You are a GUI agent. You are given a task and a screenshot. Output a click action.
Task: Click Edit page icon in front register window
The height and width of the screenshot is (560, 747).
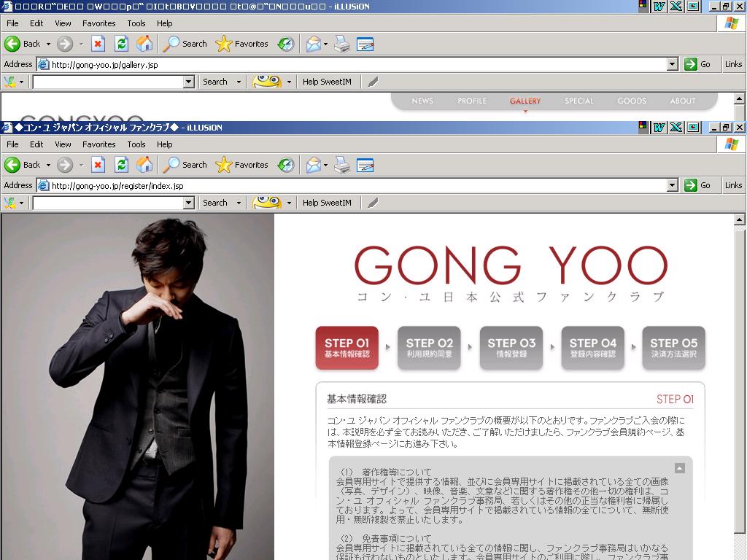365,165
